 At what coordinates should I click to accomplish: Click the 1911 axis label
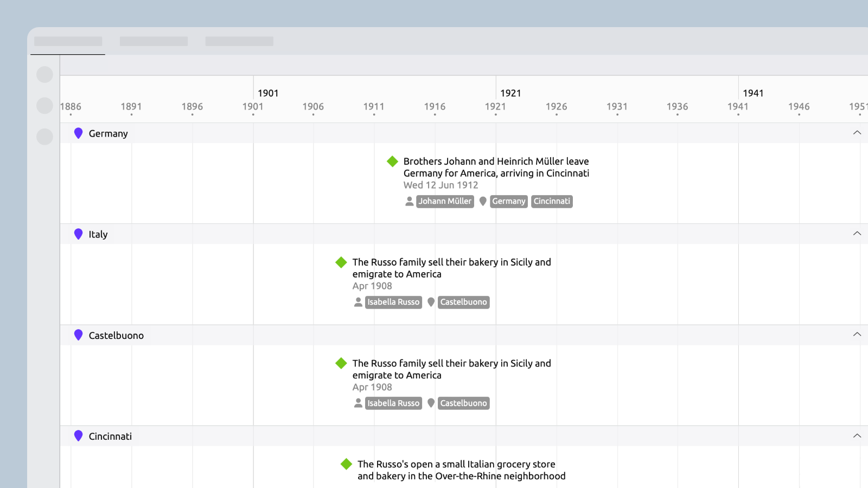point(374,107)
